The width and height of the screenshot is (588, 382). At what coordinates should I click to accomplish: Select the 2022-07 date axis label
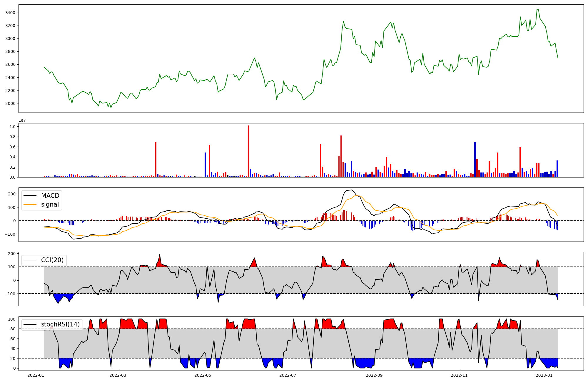click(288, 375)
